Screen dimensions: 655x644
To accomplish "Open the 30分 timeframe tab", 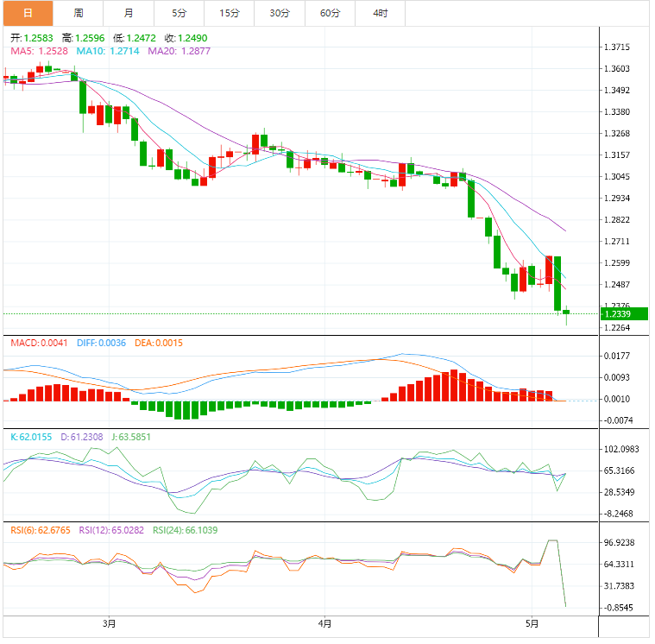I will point(280,13).
